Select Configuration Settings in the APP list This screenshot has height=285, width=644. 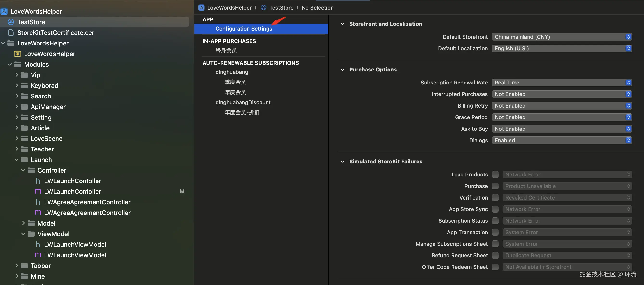point(243,29)
